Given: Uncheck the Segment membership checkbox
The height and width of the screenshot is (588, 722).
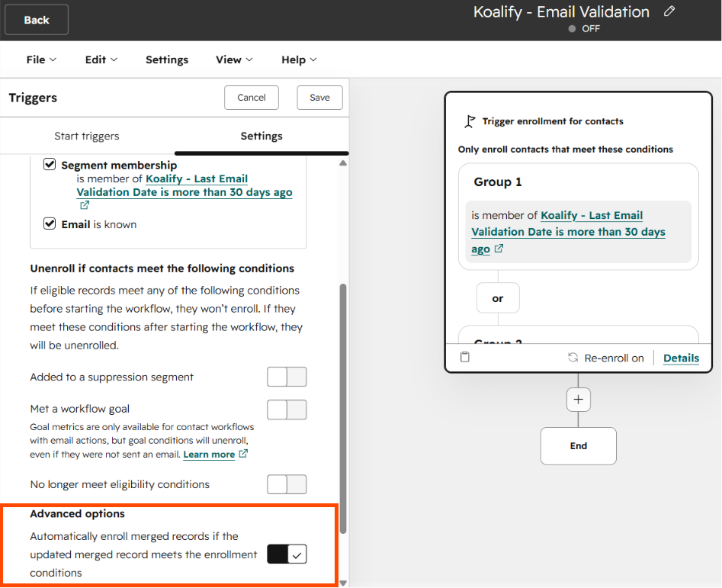Looking at the screenshot, I should (50, 165).
